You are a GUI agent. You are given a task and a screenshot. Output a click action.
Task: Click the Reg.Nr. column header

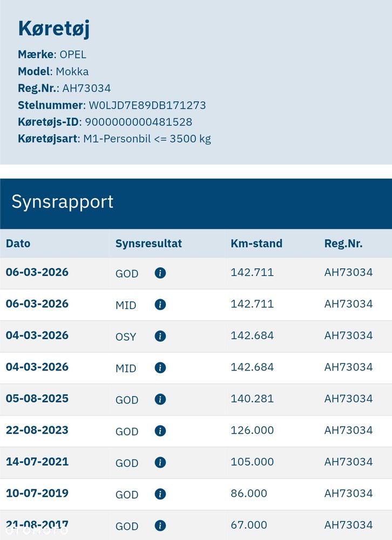coord(343,244)
